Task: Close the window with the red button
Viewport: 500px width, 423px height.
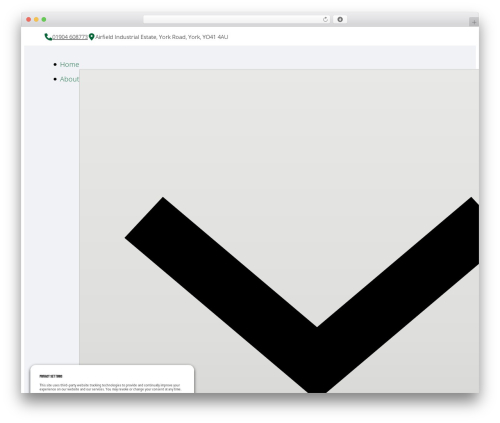Action: click(29, 20)
